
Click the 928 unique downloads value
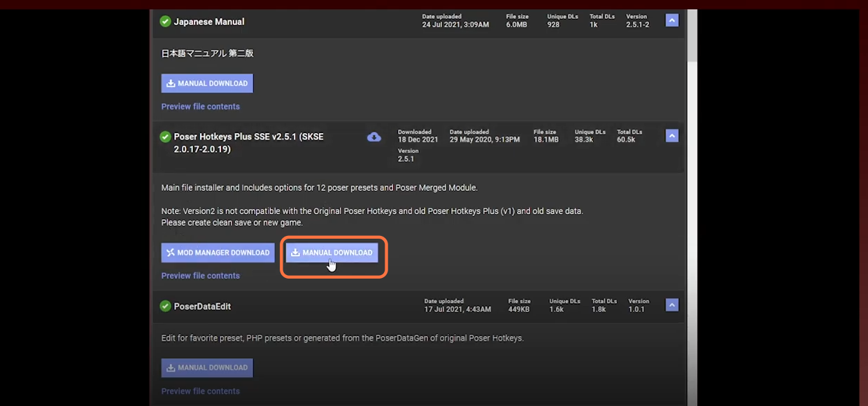click(x=553, y=24)
